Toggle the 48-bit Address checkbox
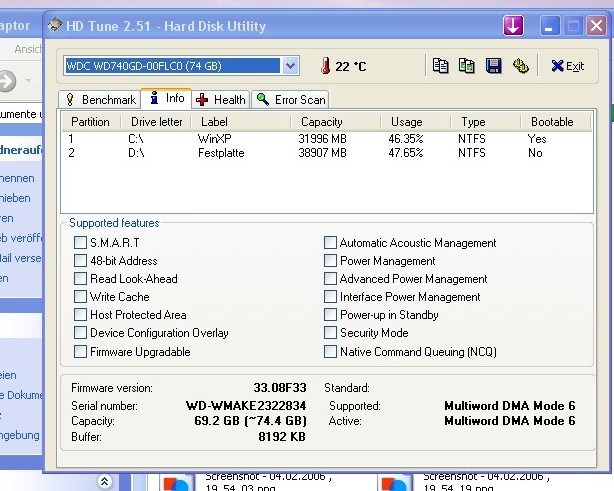Image resolution: width=614 pixels, height=491 pixels. [80, 260]
